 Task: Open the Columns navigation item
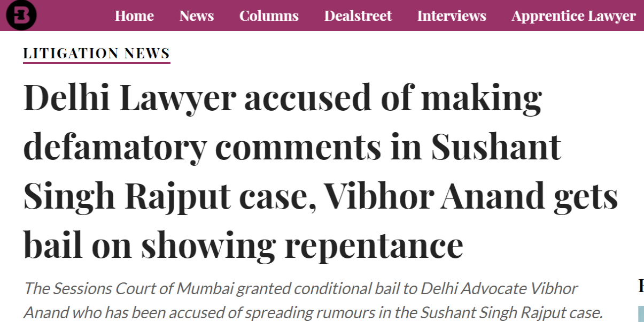(x=269, y=16)
